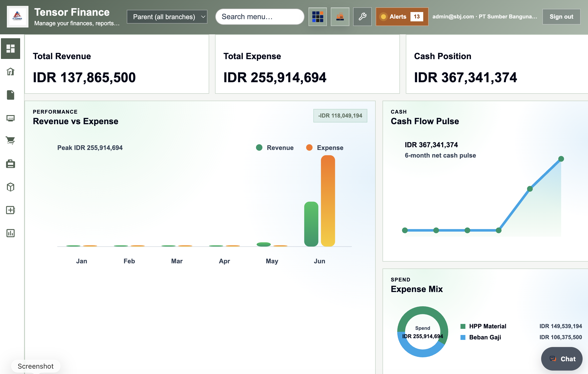The image size is (588, 374).
Task: Open the bar chart reports sidebar icon
Action: click(11, 233)
